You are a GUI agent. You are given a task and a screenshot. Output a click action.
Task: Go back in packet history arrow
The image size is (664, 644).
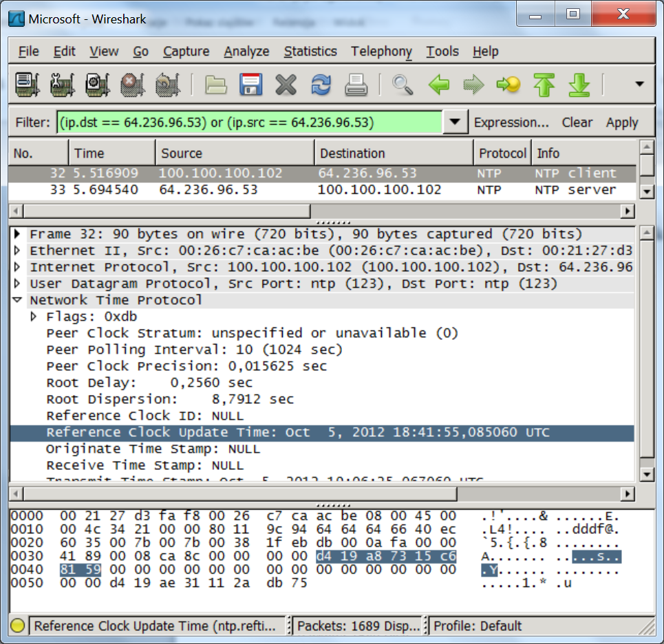point(439,84)
